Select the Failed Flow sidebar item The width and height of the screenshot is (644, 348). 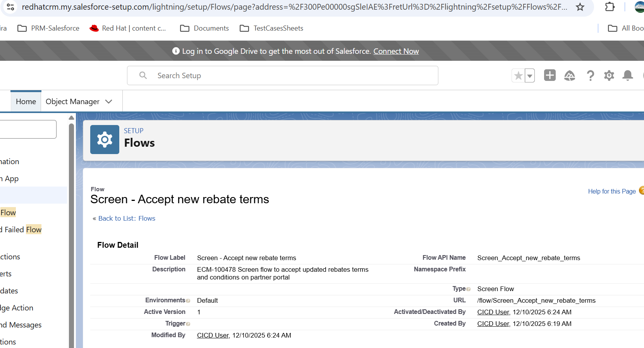click(21, 230)
